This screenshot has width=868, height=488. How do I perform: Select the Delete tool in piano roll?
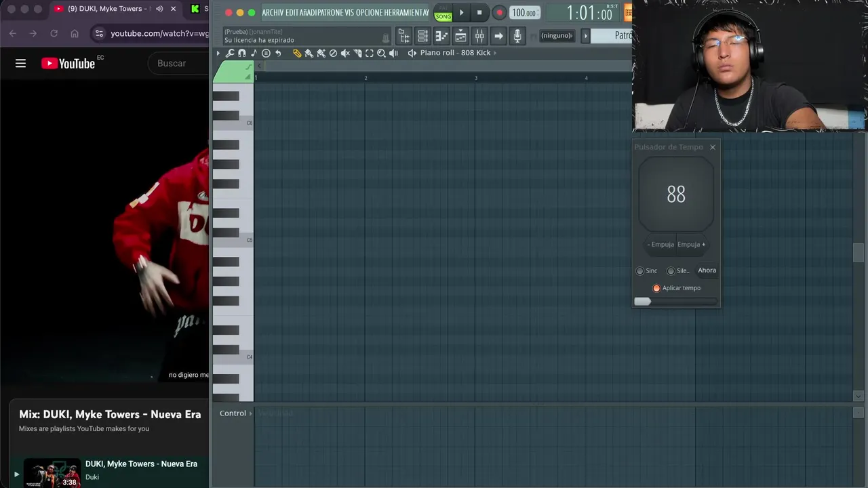pos(333,53)
